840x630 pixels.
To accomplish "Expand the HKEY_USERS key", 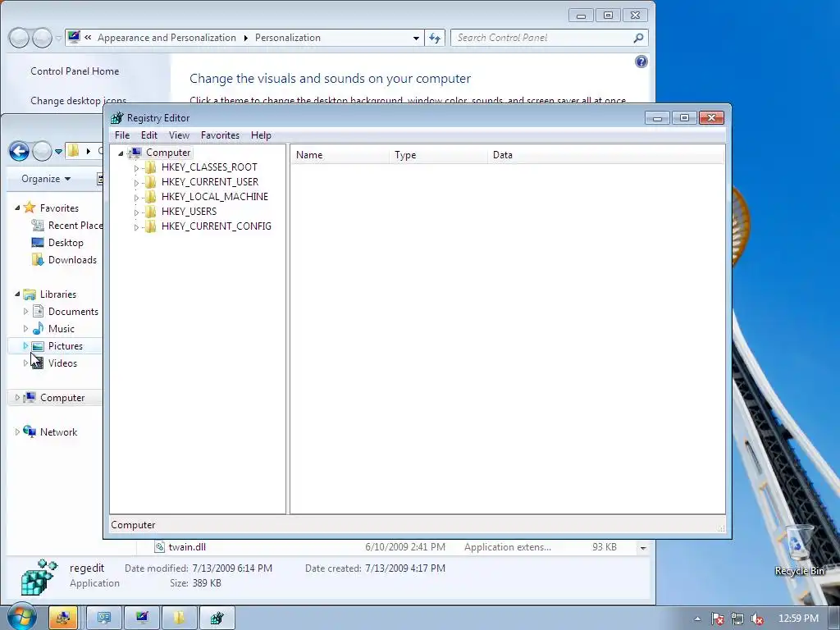I will (x=136, y=212).
